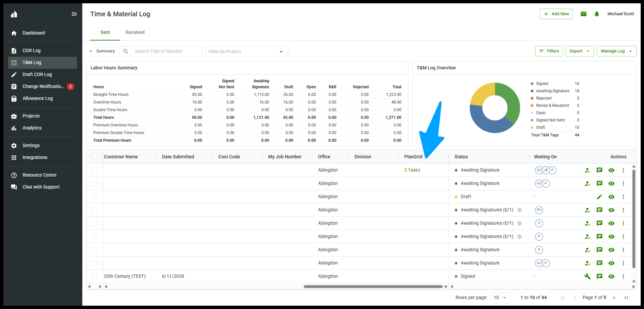644x309 pixels.
Task: Check the box for 20th Century (TEST) row
Action: coord(95,276)
